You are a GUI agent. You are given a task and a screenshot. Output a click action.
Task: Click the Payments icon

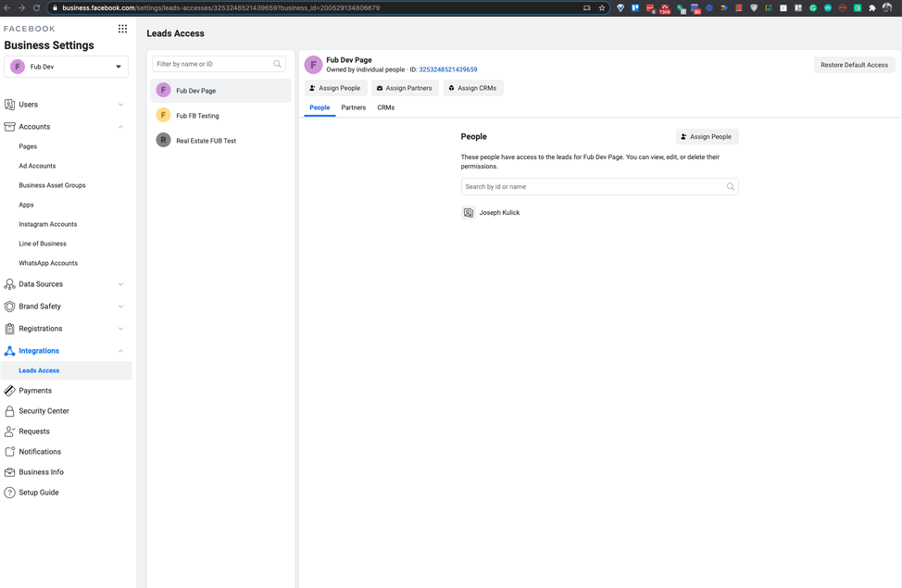click(x=9, y=391)
